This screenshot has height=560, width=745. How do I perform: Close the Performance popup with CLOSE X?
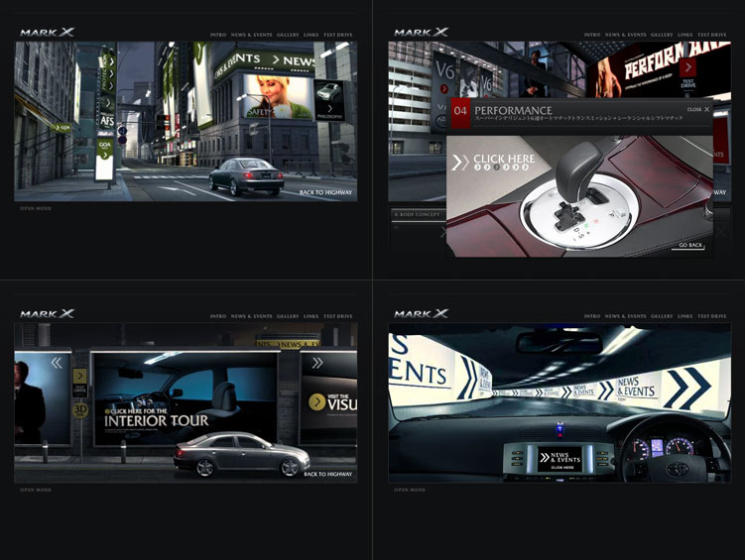click(698, 109)
